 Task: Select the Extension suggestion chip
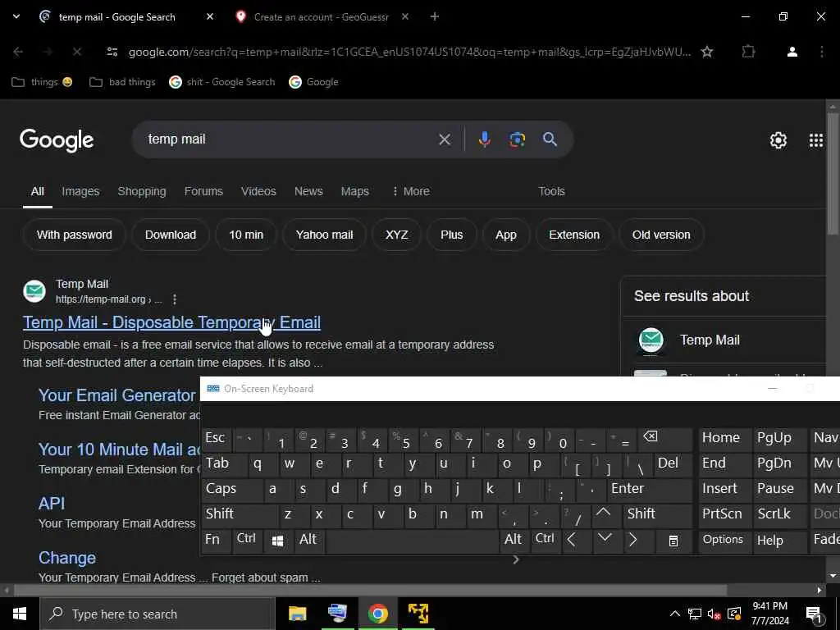click(x=573, y=235)
